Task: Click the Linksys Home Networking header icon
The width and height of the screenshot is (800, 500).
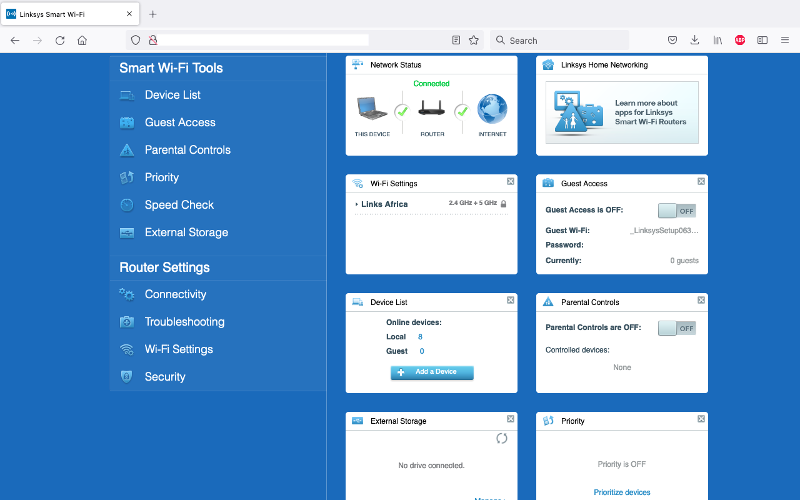Action: [548, 65]
